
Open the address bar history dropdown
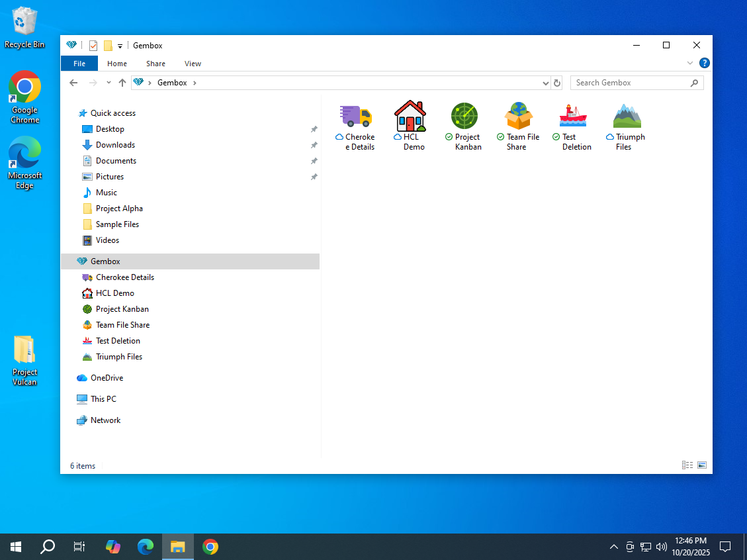pos(546,83)
